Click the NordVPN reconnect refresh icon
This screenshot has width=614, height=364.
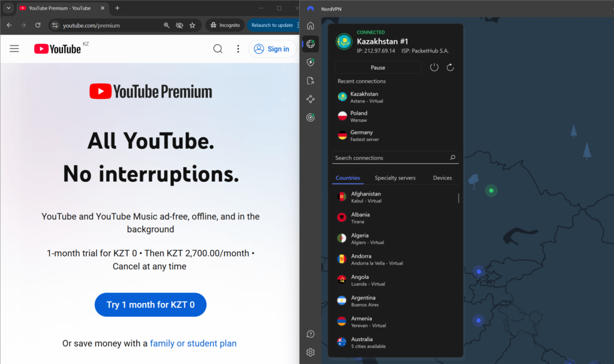(x=450, y=67)
